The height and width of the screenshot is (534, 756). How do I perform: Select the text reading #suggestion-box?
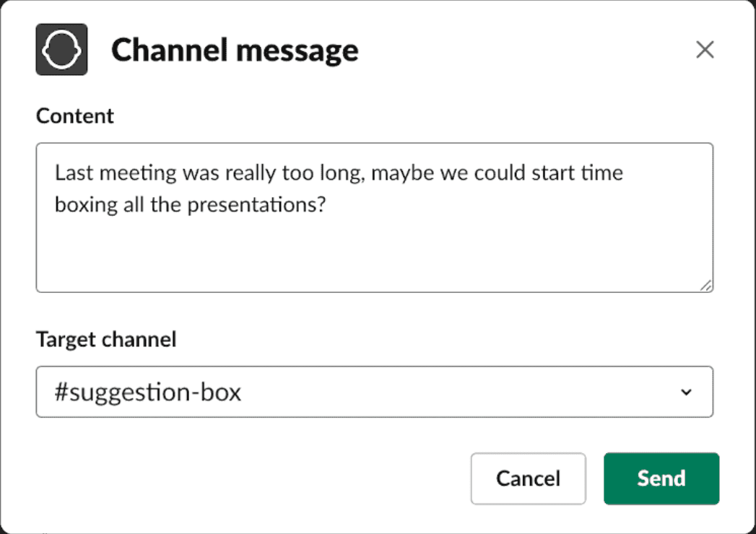tap(144, 391)
